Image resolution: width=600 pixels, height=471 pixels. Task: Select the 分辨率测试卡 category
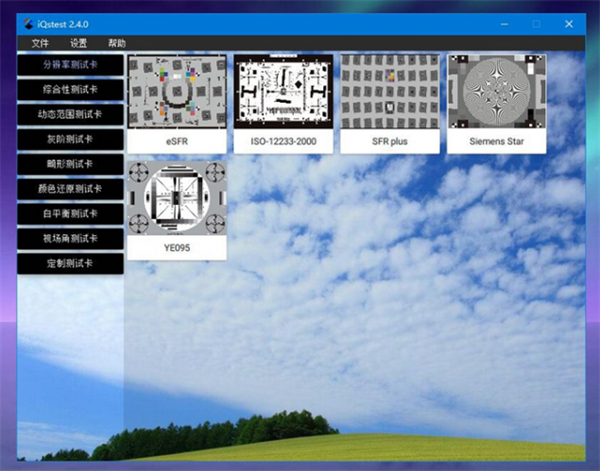pyautogui.click(x=70, y=65)
